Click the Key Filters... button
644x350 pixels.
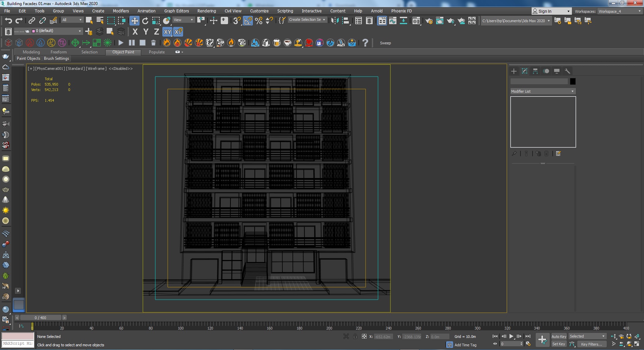coord(591,344)
